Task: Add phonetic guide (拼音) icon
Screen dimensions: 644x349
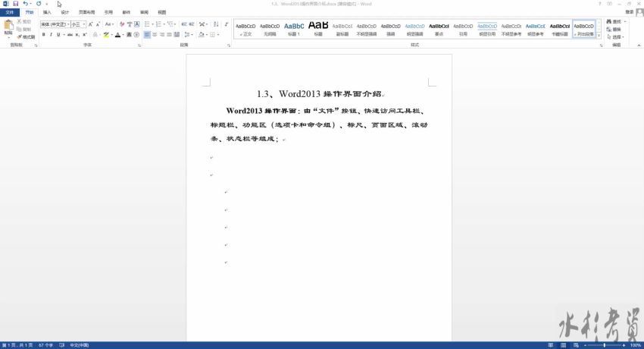Action: [x=130, y=25]
